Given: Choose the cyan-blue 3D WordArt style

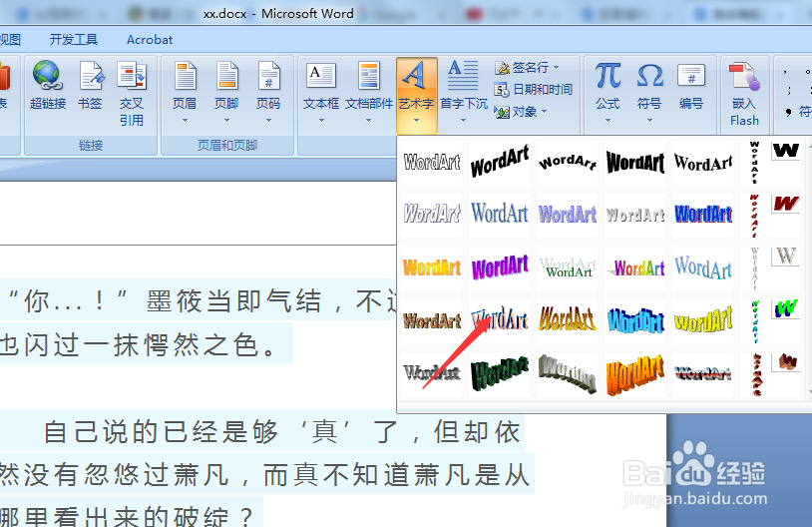Looking at the screenshot, I should 635,321.
